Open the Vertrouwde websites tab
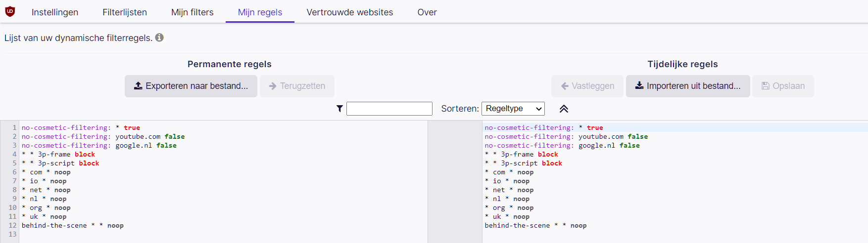Viewport: 868px width, 243px height. click(x=350, y=12)
